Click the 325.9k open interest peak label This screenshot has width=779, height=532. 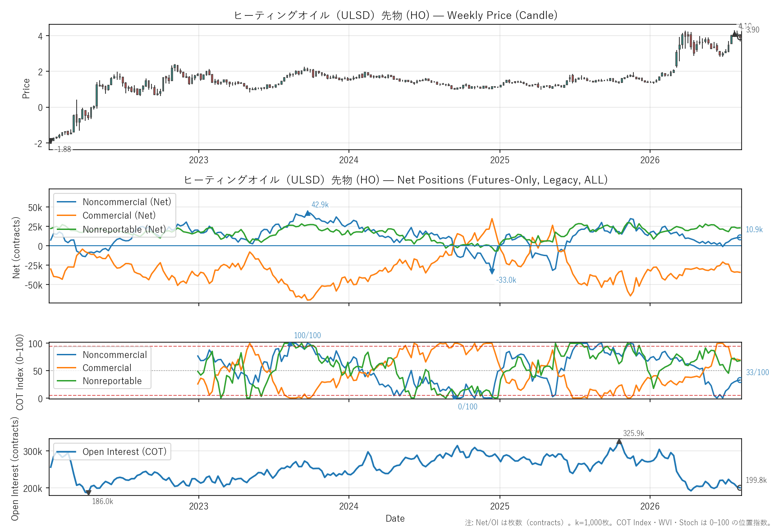[x=633, y=433]
